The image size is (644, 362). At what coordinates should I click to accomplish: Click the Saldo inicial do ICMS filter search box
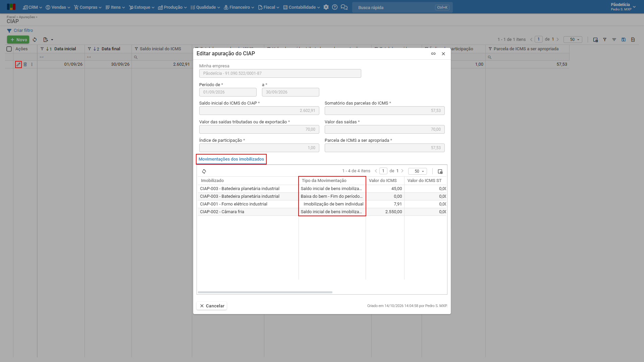coord(162,57)
